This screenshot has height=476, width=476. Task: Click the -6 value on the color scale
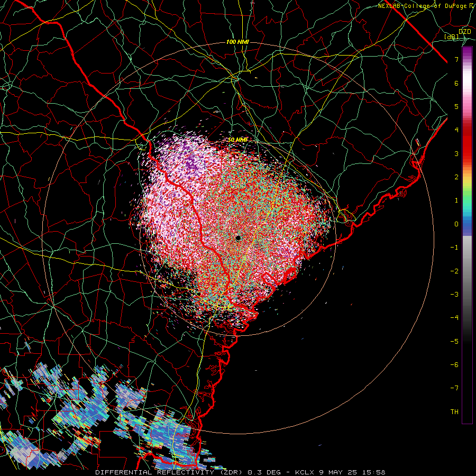[x=454, y=365]
